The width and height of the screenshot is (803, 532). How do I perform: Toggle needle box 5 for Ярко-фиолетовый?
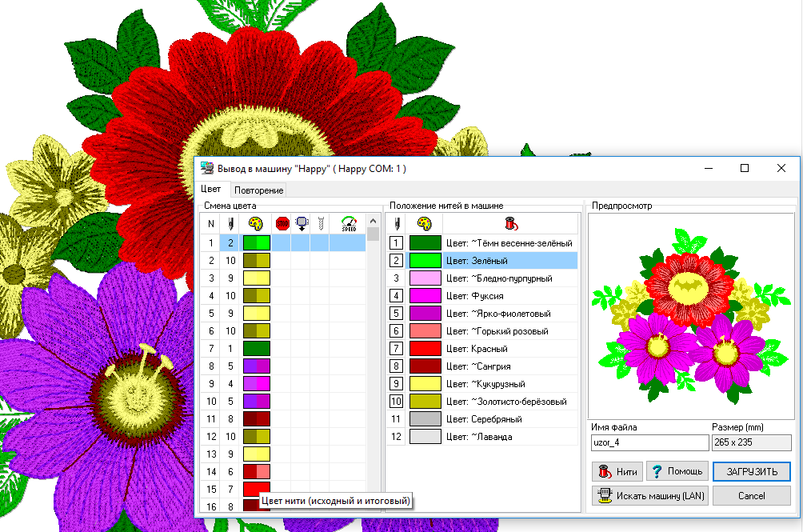(396, 314)
